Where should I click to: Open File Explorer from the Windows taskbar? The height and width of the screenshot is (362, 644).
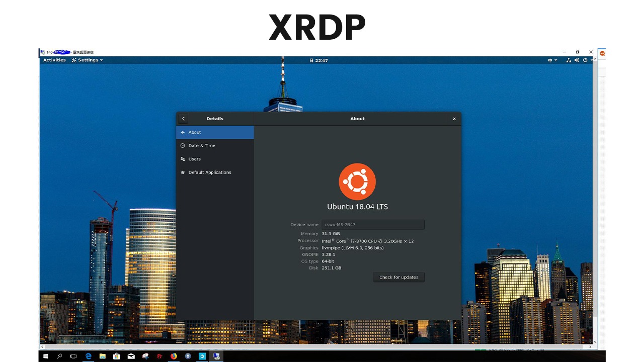tap(103, 356)
